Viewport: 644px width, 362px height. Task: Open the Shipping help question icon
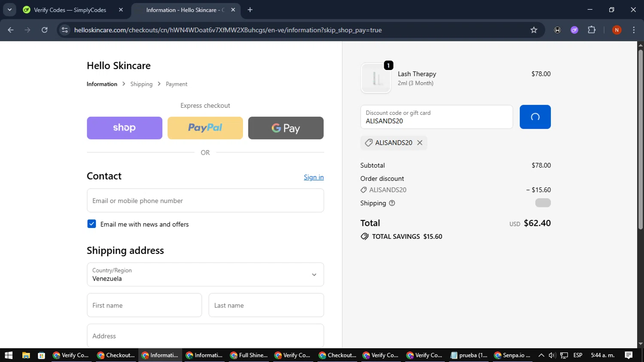392,203
